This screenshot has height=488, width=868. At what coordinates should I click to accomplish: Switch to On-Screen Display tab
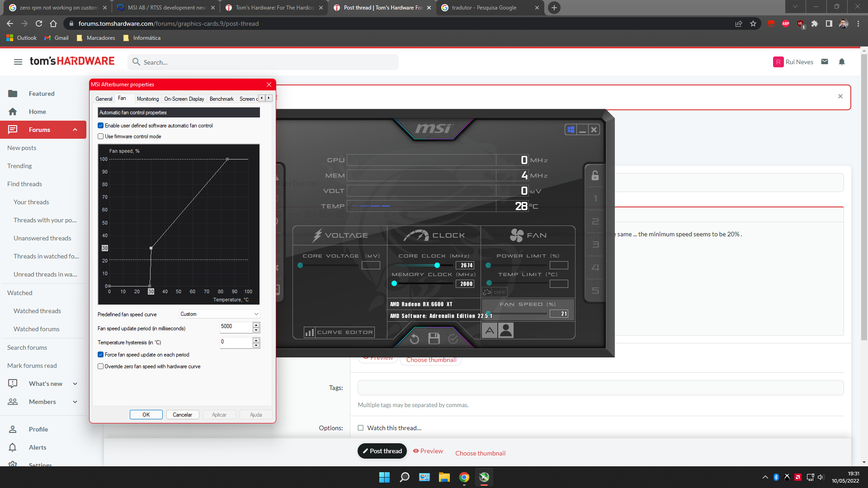coord(184,99)
